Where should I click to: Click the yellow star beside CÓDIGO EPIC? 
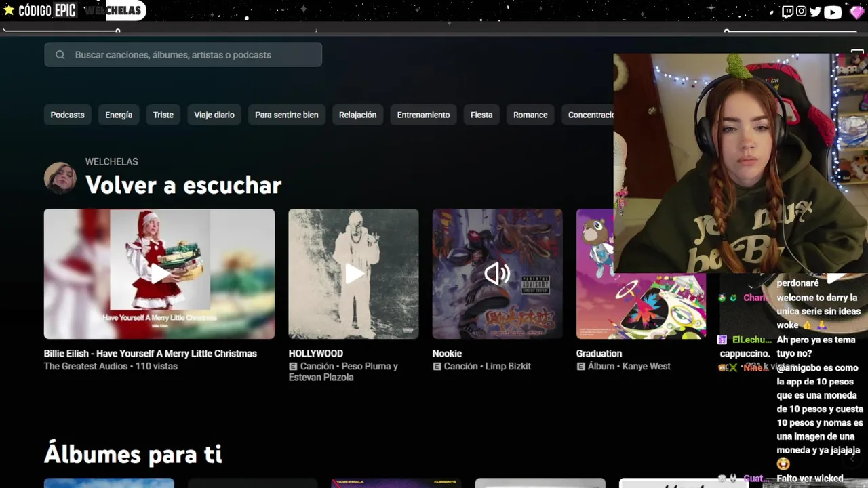(9, 10)
